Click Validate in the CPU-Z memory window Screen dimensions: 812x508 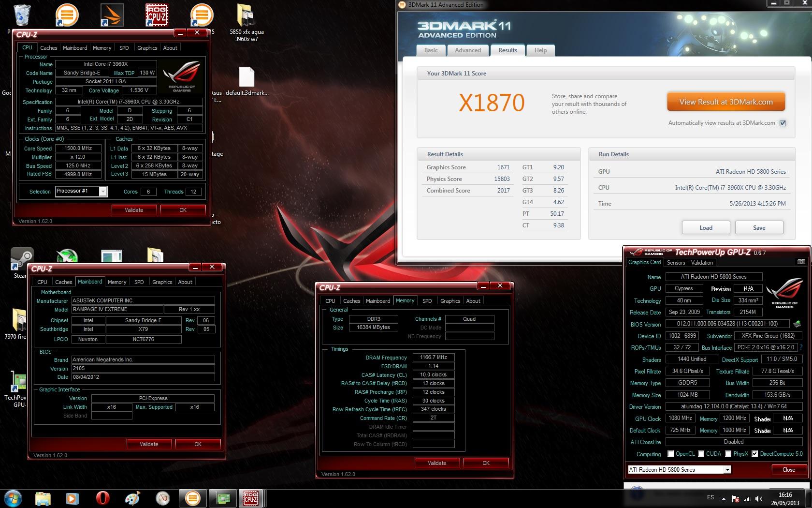tap(437, 463)
